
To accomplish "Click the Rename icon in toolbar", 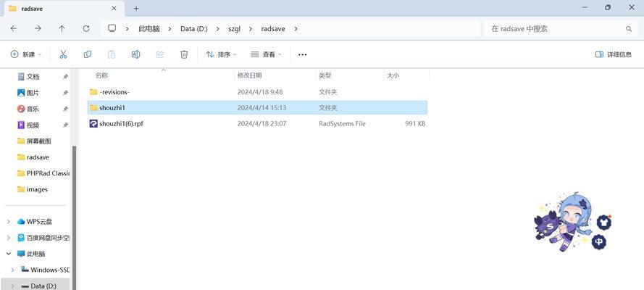I will tap(135, 54).
